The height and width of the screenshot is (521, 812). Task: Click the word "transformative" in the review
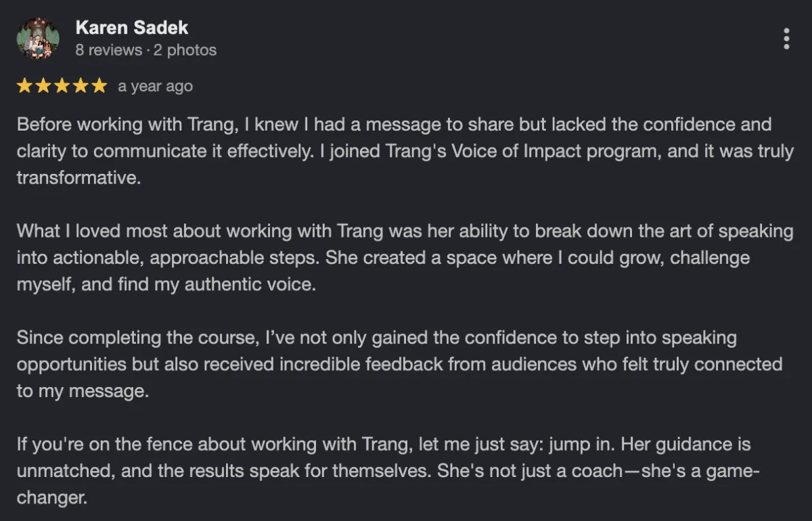[78, 178]
